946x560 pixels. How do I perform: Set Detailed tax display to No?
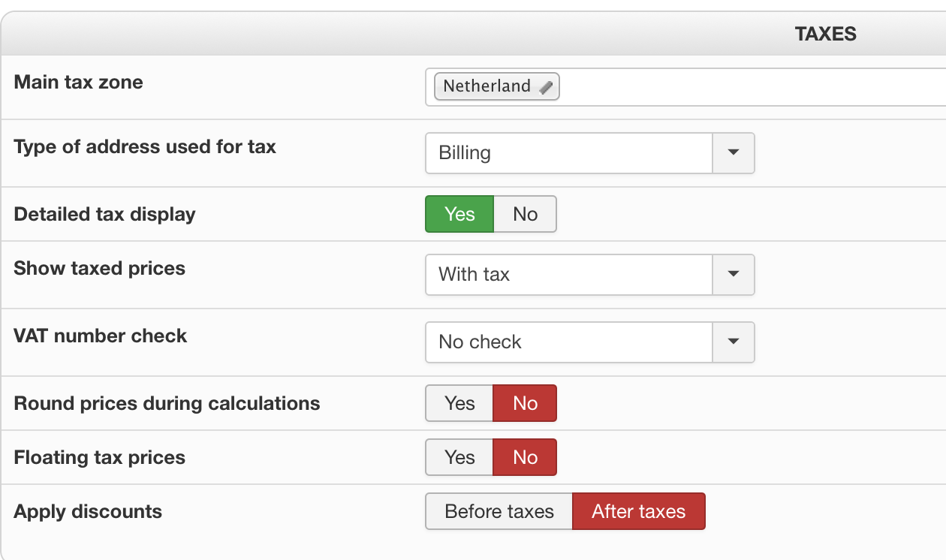click(525, 215)
